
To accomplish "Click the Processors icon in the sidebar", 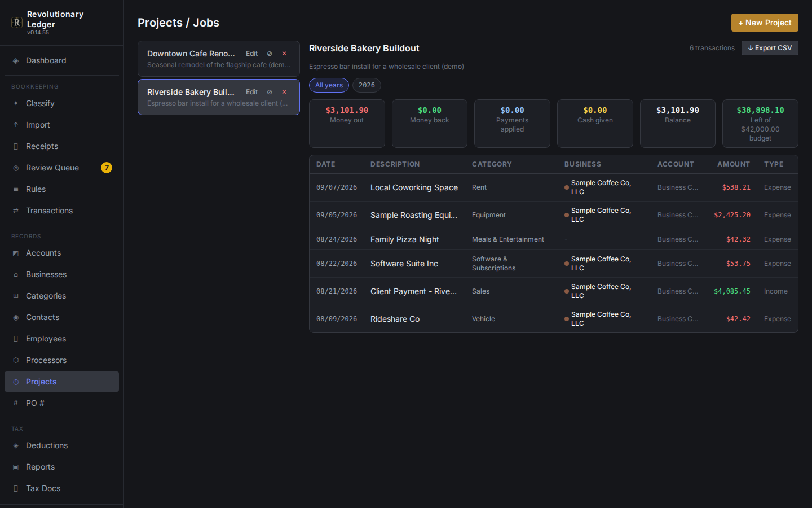I will tap(16, 361).
